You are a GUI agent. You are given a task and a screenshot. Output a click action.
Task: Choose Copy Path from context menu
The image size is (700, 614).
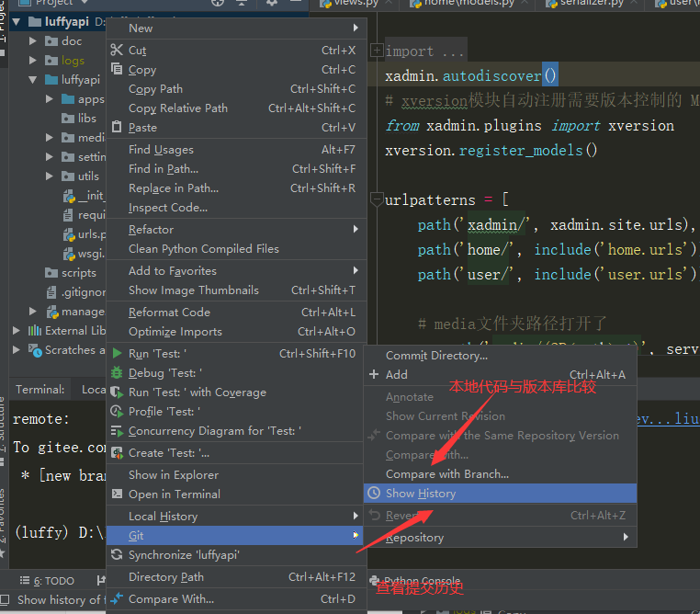click(x=237, y=89)
